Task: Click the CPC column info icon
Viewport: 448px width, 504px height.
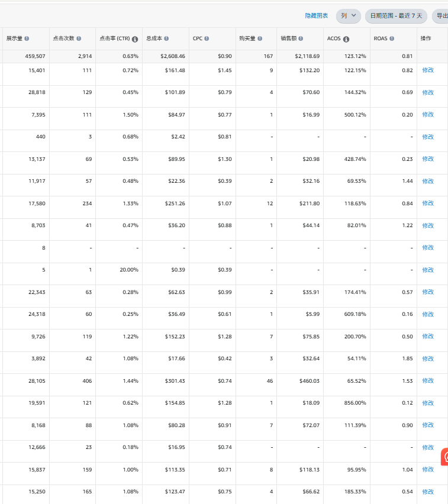Action: 207,38
